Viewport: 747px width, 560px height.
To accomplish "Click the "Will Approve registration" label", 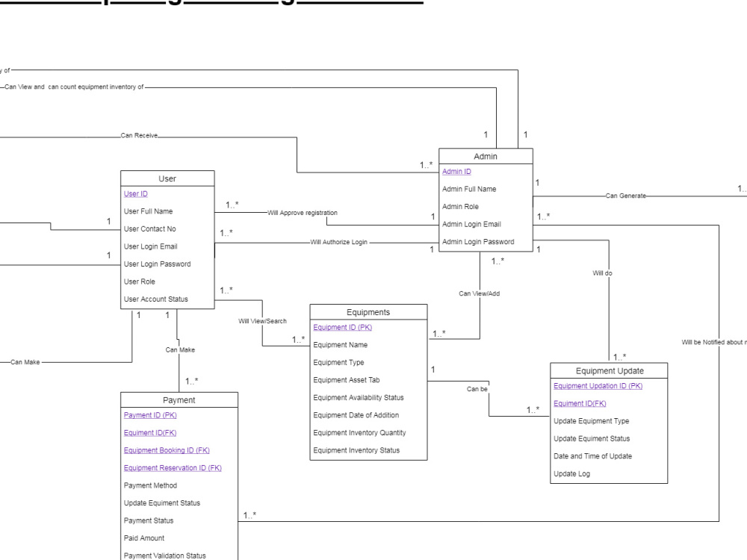I will [x=302, y=212].
